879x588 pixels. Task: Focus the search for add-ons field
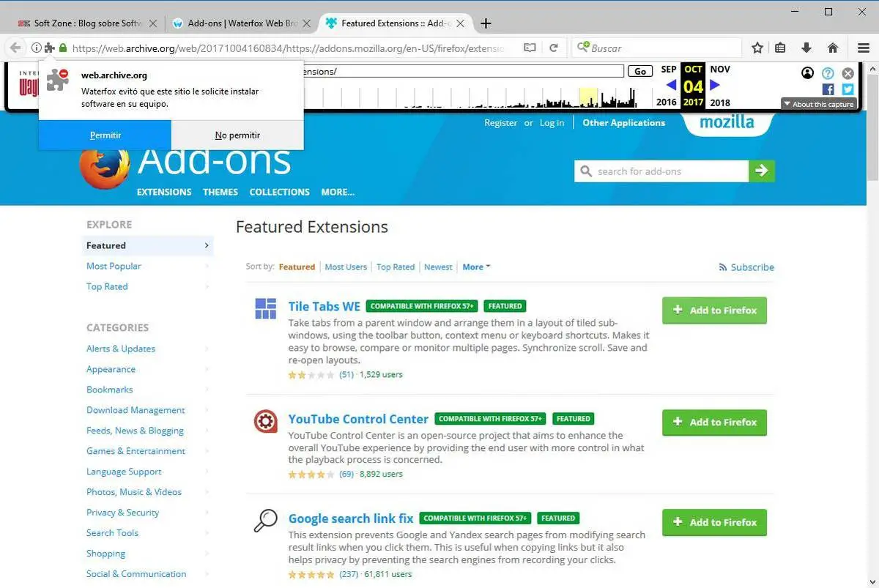661,171
